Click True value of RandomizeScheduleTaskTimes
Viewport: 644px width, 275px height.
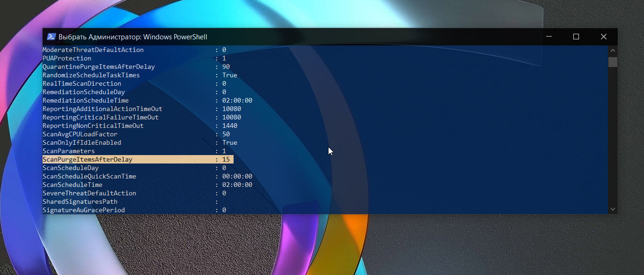(x=230, y=75)
